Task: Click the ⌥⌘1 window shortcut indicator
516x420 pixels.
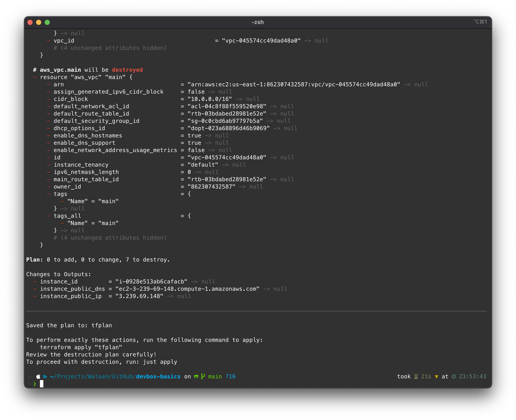Action: click(480, 22)
